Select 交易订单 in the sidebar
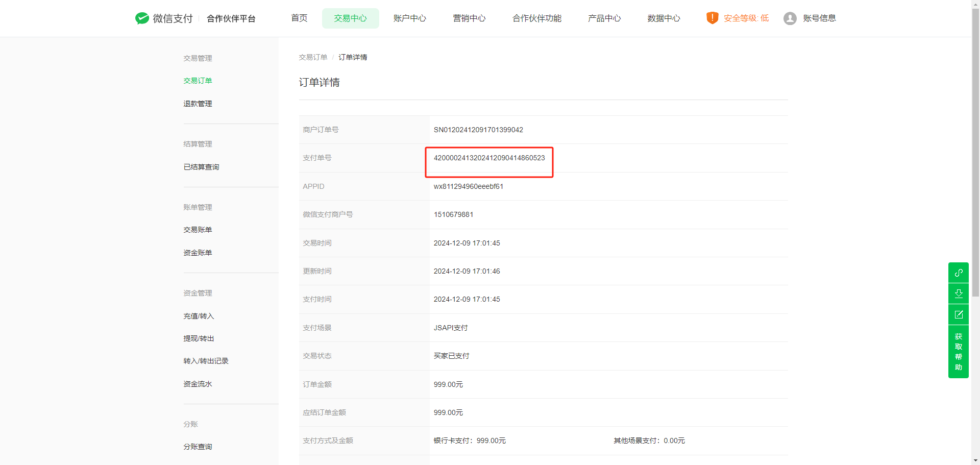The width and height of the screenshot is (980, 465). click(x=198, y=81)
